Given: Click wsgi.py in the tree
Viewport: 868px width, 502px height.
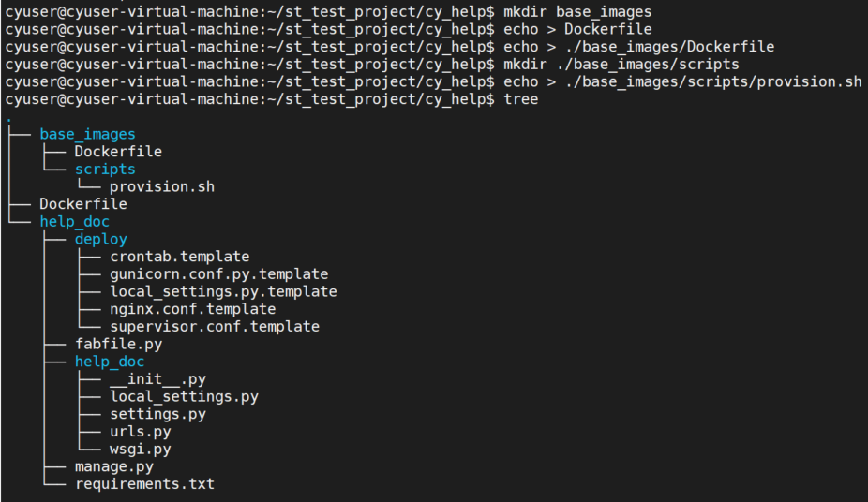Looking at the screenshot, I should click(140, 450).
